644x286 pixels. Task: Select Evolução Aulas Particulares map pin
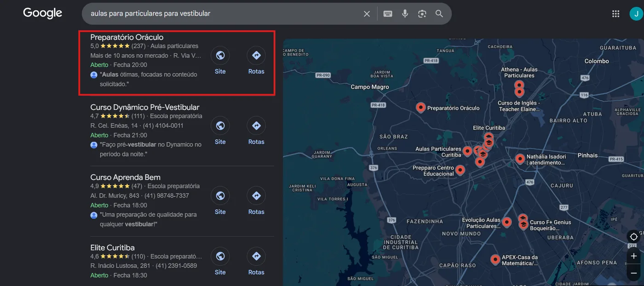point(506,222)
